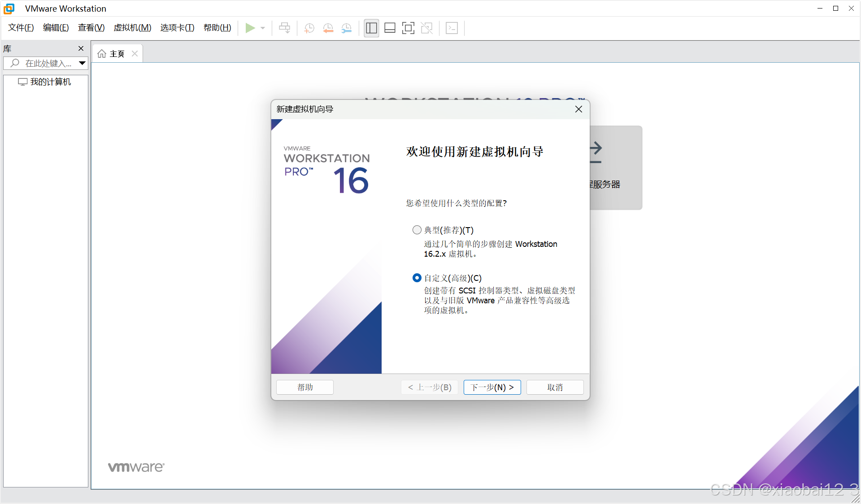Select 我的计算机 in the library tree
861x504 pixels.
click(45, 82)
